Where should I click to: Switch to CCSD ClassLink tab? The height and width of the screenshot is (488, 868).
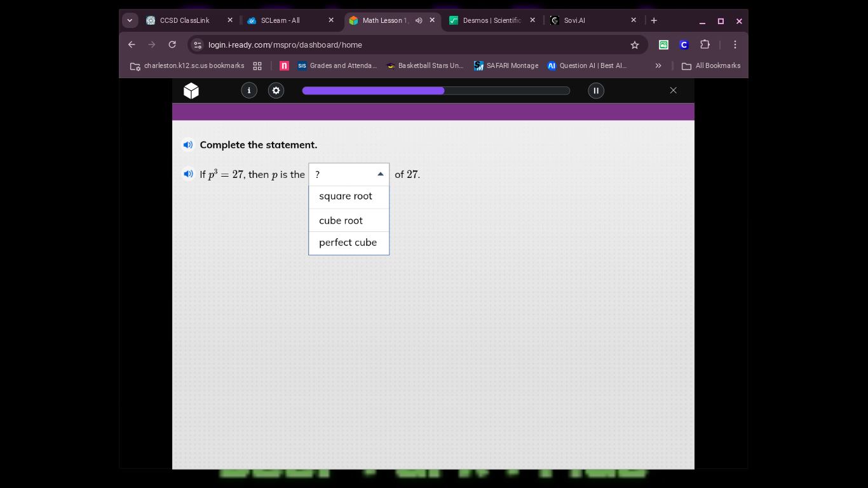(x=184, y=20)
